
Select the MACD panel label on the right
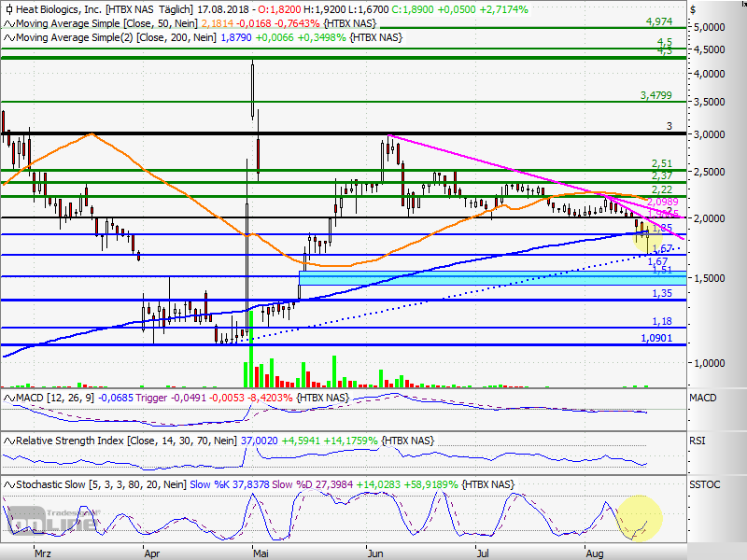click(x=701, y=397)
